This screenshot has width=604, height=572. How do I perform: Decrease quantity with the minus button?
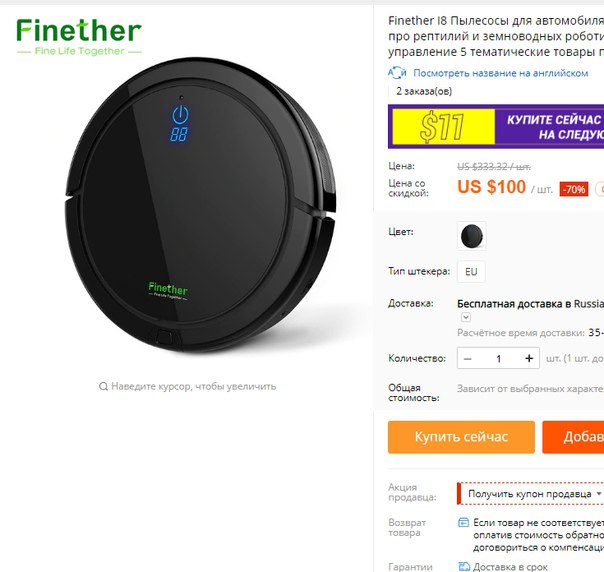[x=468, y=359]
